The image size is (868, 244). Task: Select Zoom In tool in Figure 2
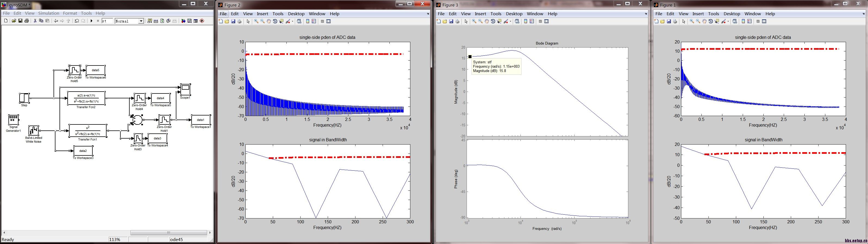(x=256, y=21)
